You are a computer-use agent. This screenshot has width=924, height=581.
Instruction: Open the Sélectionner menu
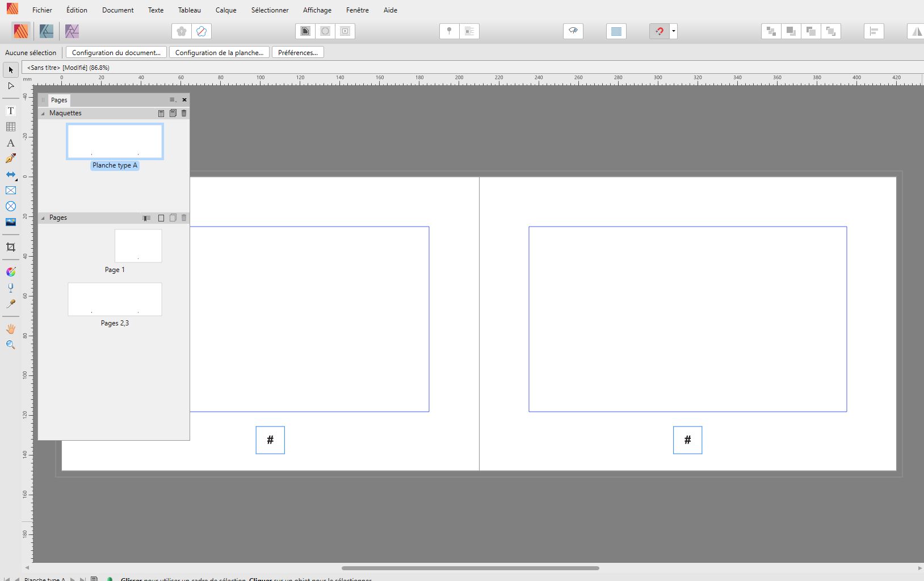coord(270,10)
